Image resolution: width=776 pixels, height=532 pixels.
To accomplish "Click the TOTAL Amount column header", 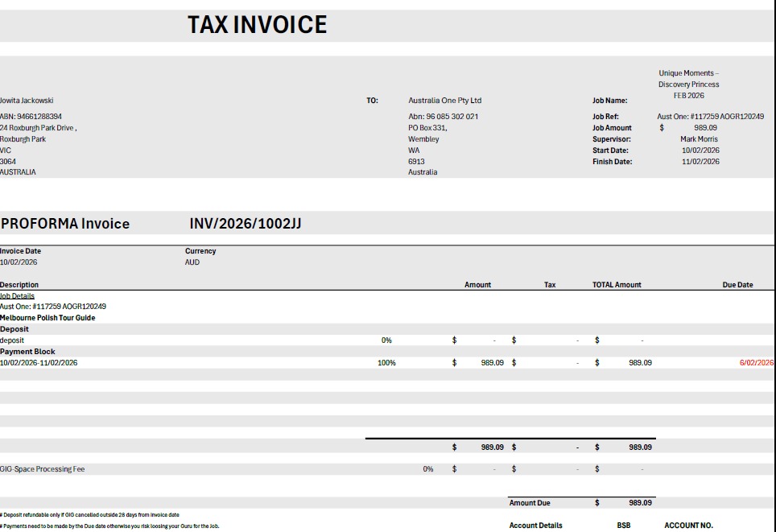I will pyautogui.click(x=617, y=285).
